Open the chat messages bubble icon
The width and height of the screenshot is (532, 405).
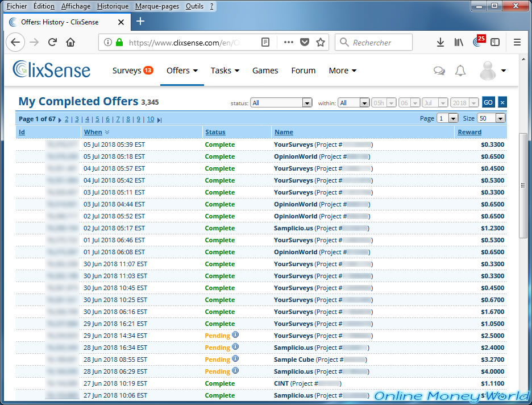pyautogui.click(x=439, y=71)
